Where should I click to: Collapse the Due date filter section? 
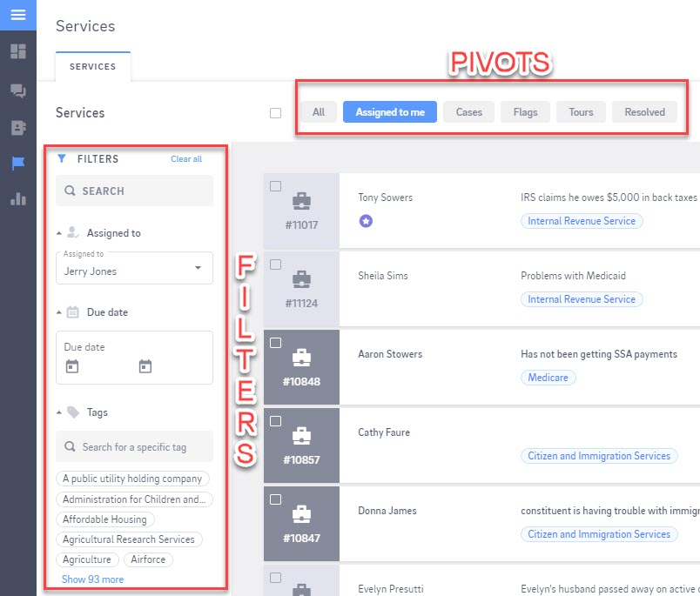pyautogui.click(x=60, y=311)
